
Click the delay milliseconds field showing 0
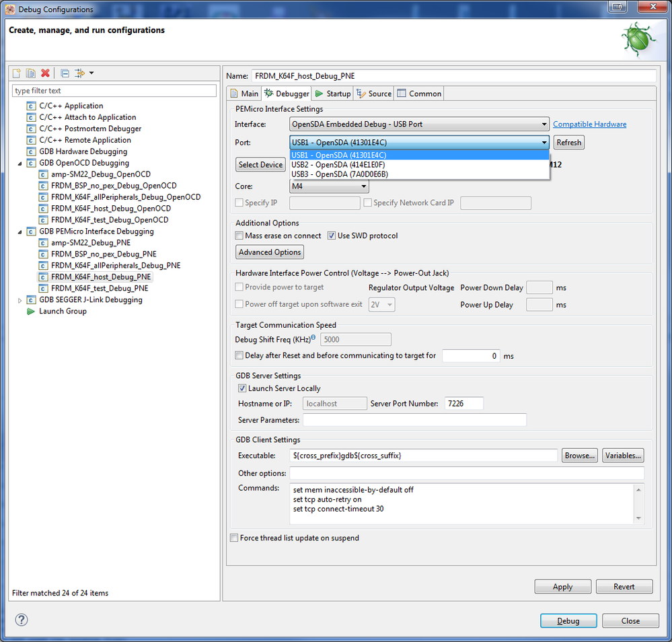[x=471, y=356]
